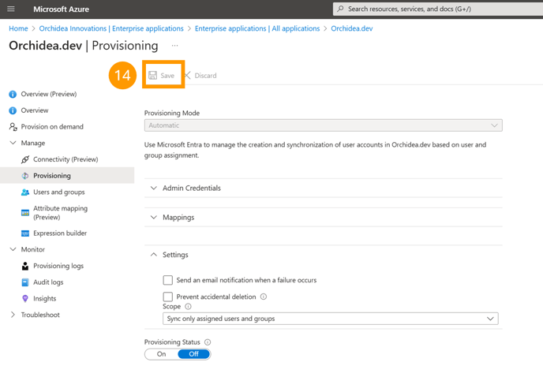
Task: Click the Azure search resources box
Action: point(438,9)
